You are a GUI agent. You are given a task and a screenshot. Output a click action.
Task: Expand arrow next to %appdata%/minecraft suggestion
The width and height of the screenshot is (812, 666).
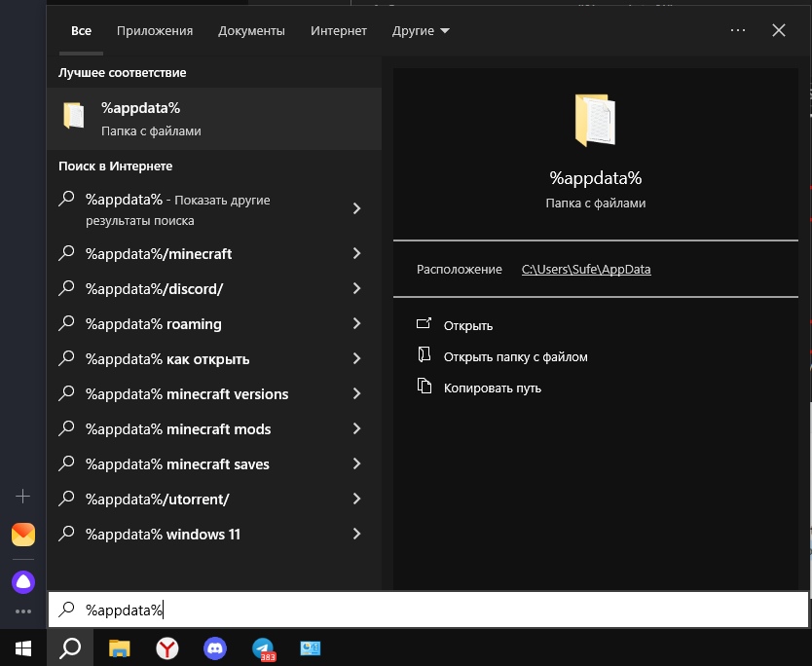tap(356, 254)
